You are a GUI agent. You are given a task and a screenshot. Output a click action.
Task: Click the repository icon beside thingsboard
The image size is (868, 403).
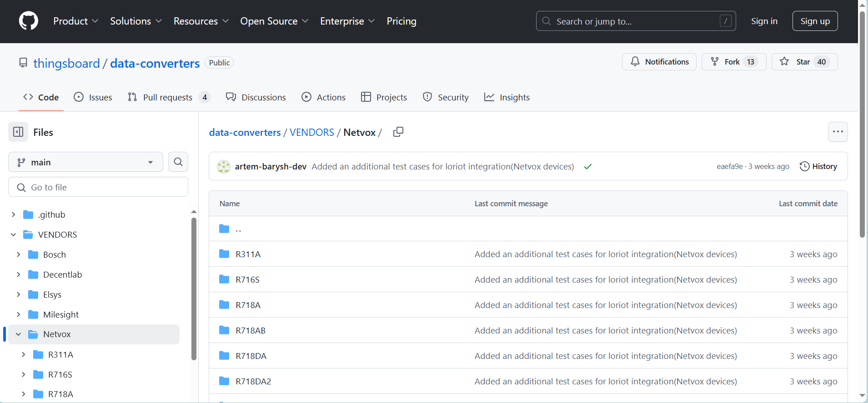click(x=23, y=63)
